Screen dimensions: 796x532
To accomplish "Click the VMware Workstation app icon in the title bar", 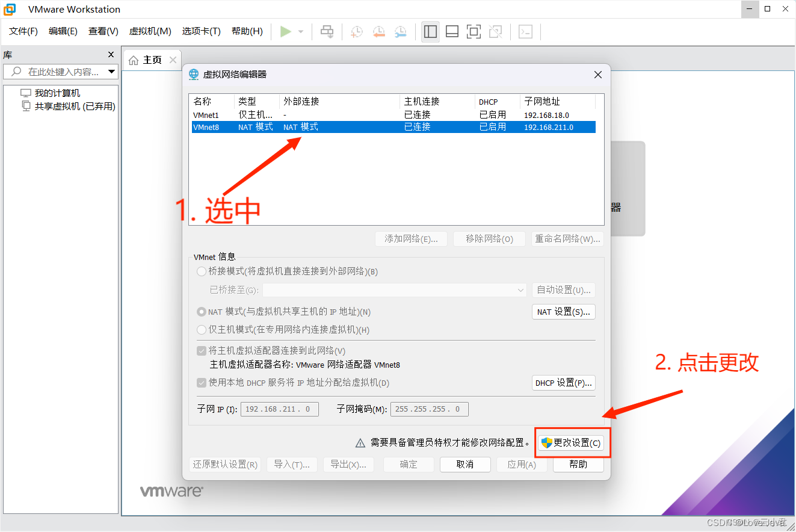I will [10, 9].
